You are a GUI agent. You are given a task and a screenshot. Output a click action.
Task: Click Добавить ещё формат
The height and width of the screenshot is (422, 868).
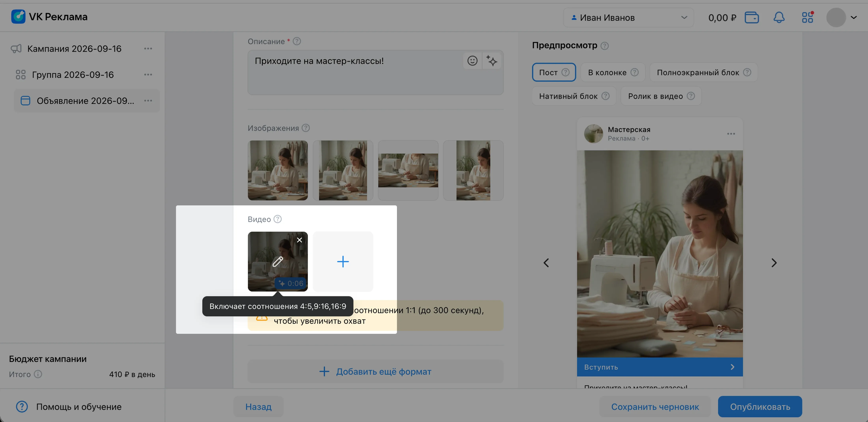375,371
